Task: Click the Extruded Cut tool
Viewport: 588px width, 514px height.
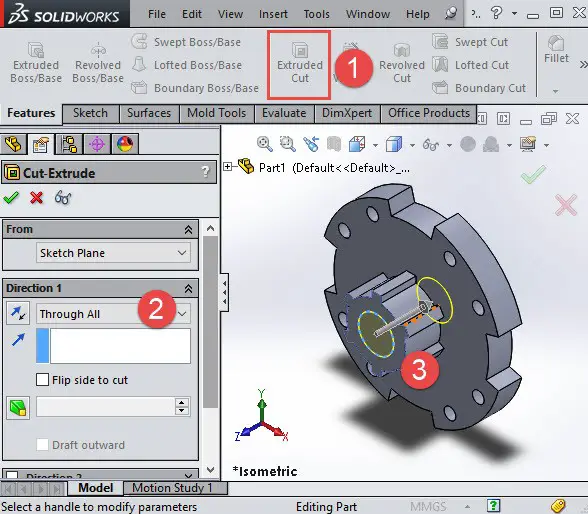Action: [299, 64]
